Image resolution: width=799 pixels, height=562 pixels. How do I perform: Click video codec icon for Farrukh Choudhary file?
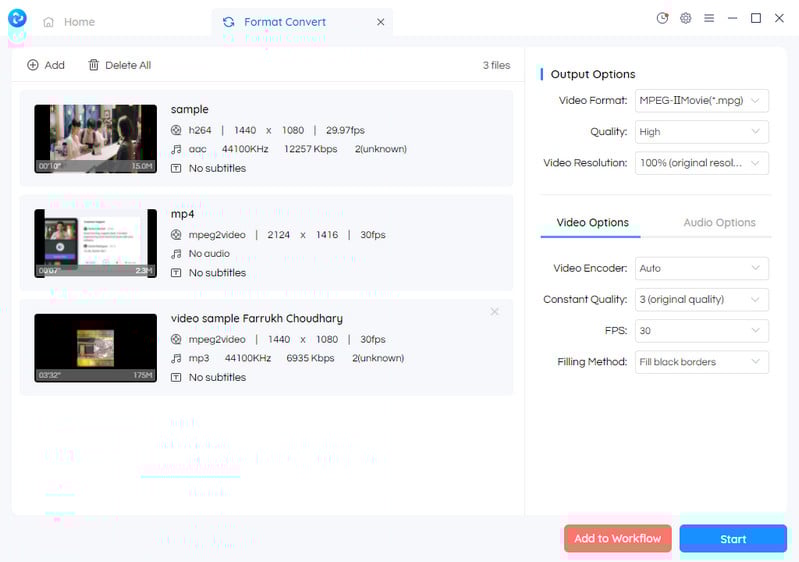pyautogui.click(x=176, y=339)
